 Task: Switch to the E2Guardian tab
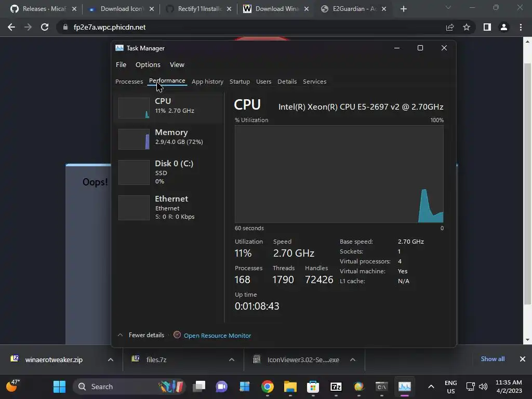(353, 9)
